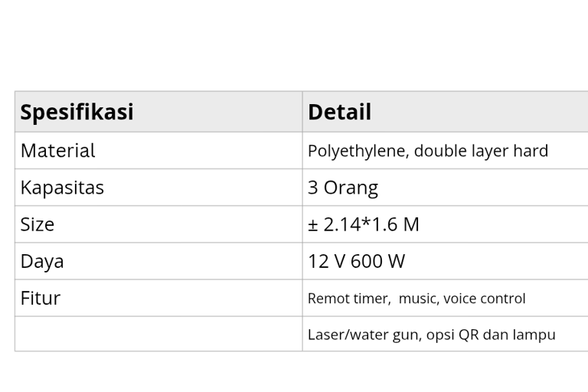
Task: Select the Daya row label
Action: point(42,261)
